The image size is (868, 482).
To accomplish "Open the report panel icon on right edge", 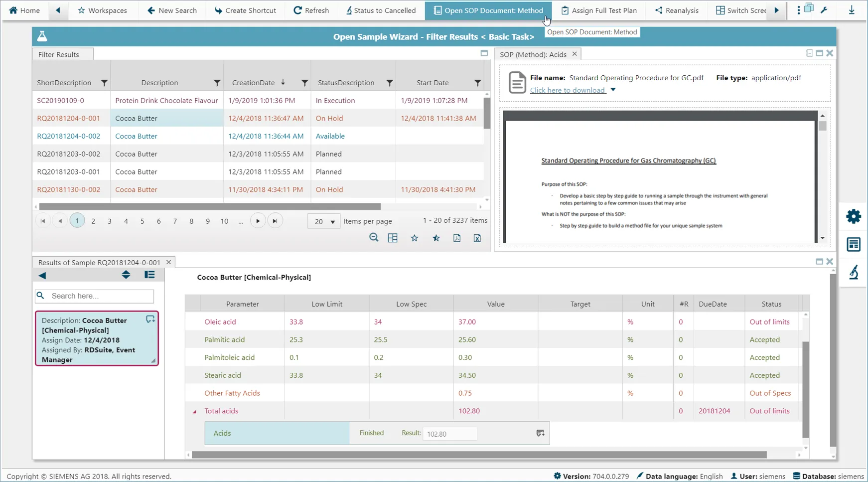I will point(854,244).
